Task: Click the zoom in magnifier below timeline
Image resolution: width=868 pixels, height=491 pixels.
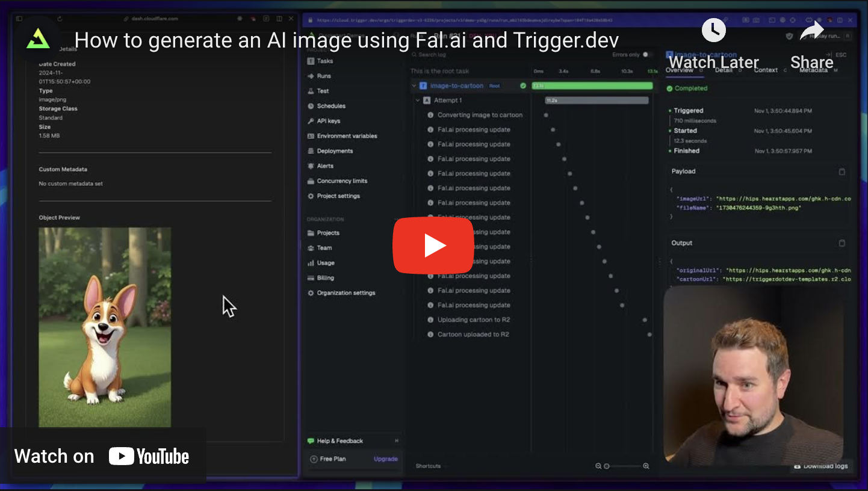Action: [646, 466]
